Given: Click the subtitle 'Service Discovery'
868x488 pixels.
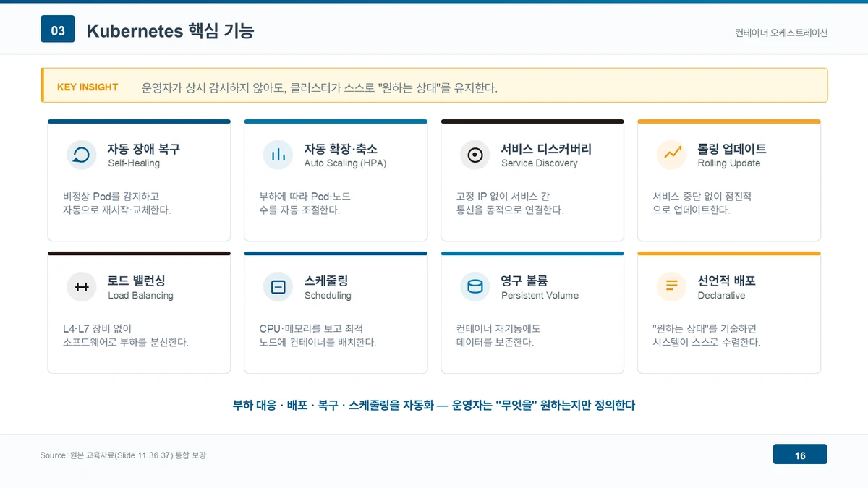Looking at the screenshot, I should [x=540, y=163].
